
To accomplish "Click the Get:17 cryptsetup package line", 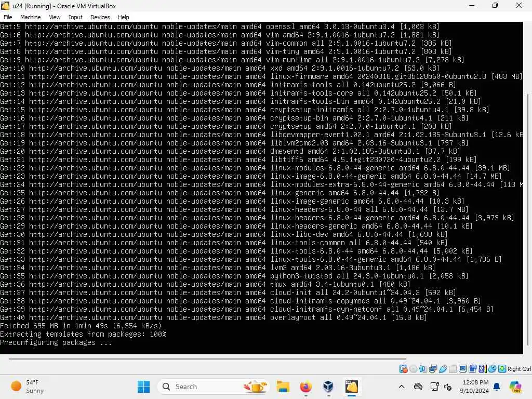I will [226, 126].
